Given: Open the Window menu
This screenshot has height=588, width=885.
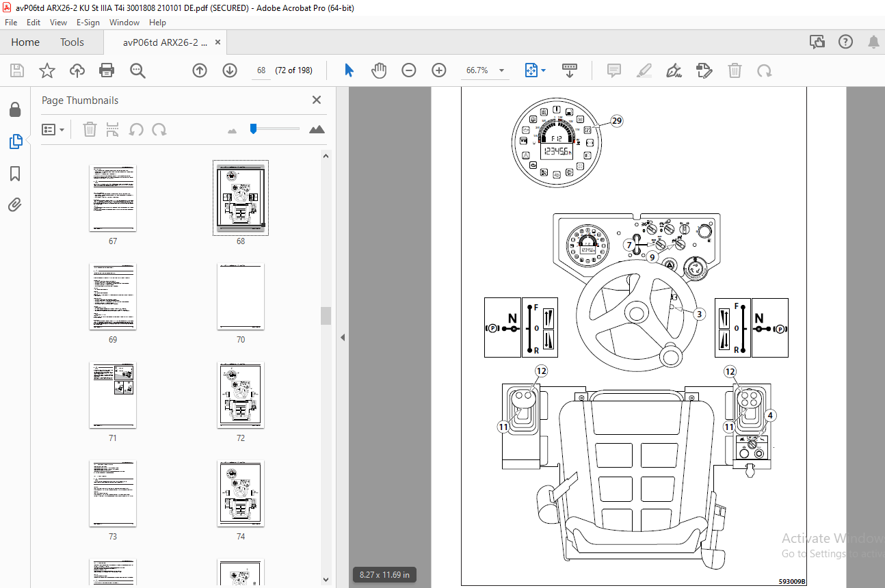Looking at the screenshot, I should [124, 23].
